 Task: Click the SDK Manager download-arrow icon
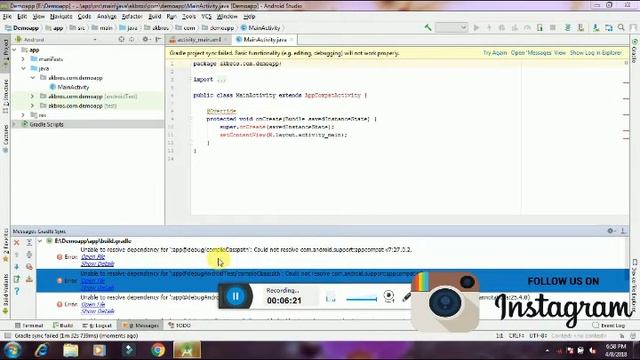pos(596,28)
